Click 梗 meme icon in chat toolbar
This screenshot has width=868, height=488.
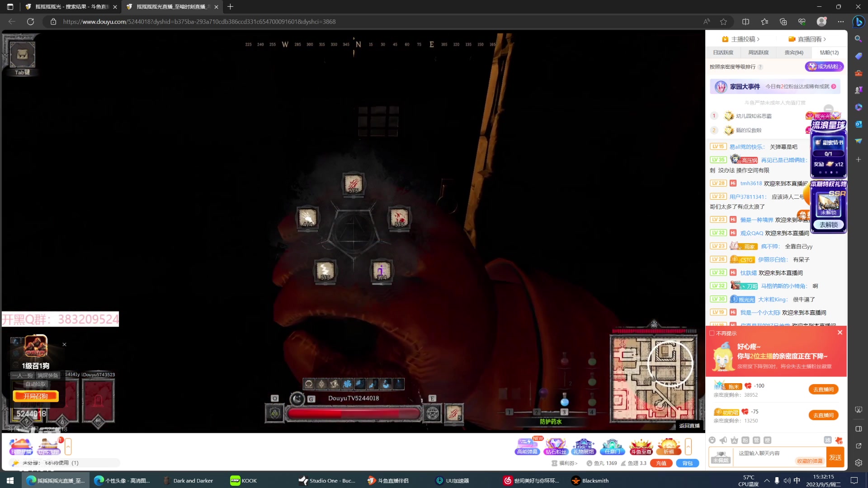767,440
